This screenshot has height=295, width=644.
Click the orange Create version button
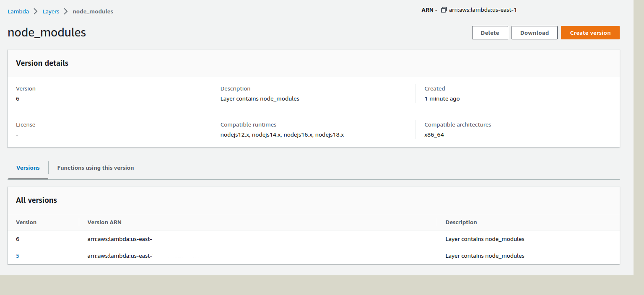590,33
